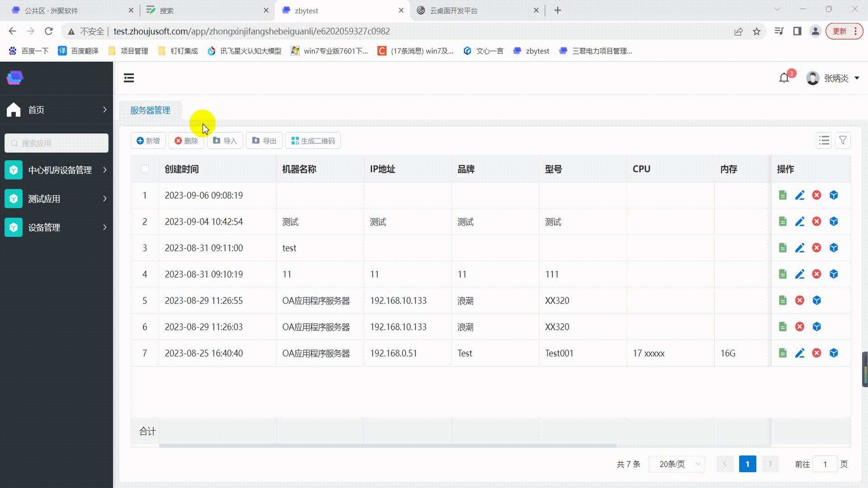The width and height of the screenshot is (868, 488).
Task: Toggle the select-all header checkbox
Action: [x=145, y=169]
